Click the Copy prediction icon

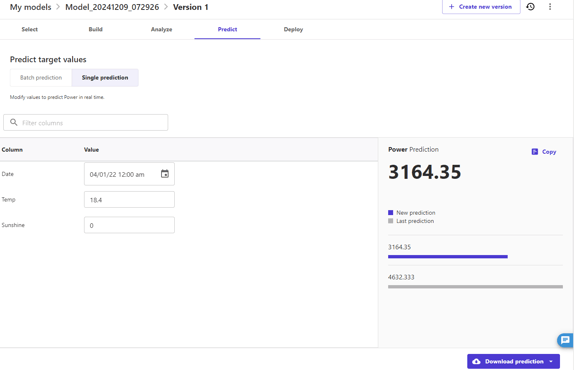535,152
